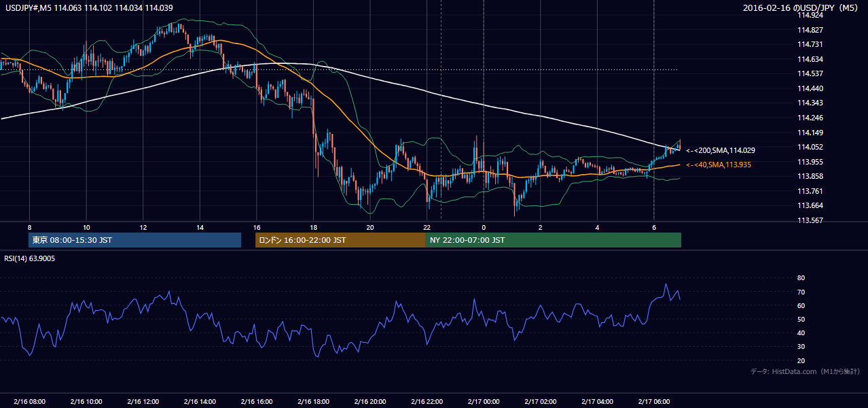The height and width of the screenshot is (408, 868).
Task: Click hour tick 18 under price chart
Action: [x=313, y=227]
